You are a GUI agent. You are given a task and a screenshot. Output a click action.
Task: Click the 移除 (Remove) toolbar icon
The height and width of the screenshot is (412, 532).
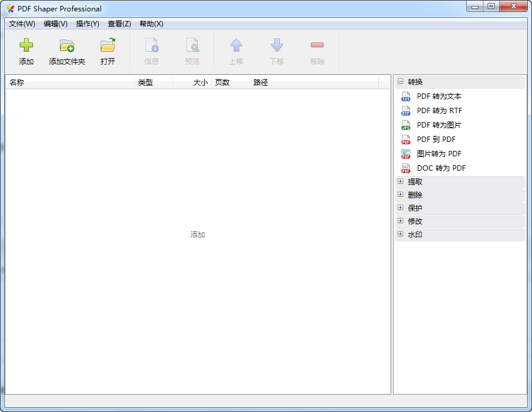(x=317, y=51)
